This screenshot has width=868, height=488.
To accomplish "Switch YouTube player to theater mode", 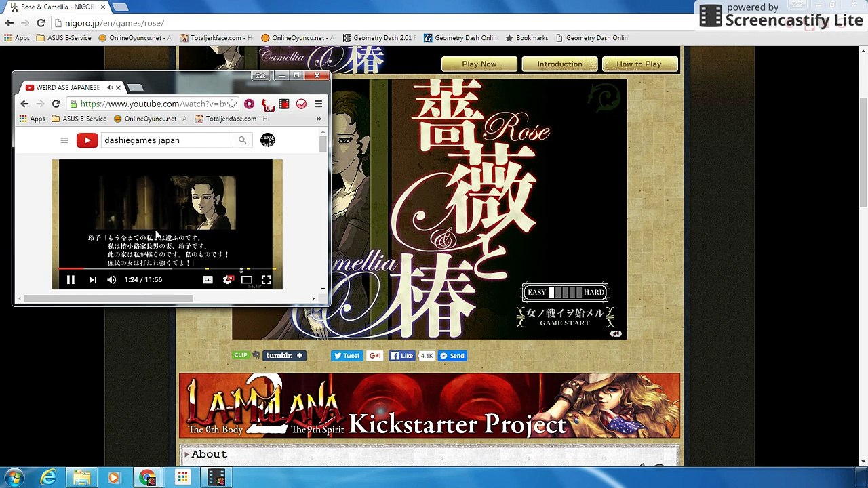I will tap(247, 279).
